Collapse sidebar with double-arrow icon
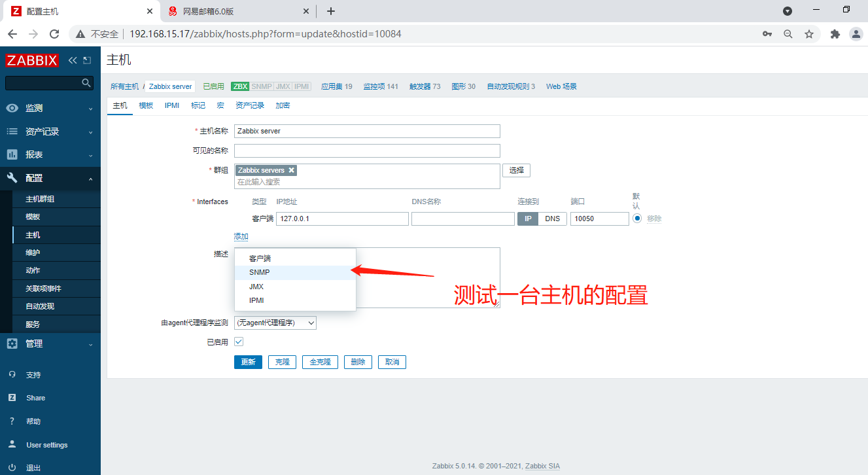This screenshot has width=868, height=475. (73, 60)
